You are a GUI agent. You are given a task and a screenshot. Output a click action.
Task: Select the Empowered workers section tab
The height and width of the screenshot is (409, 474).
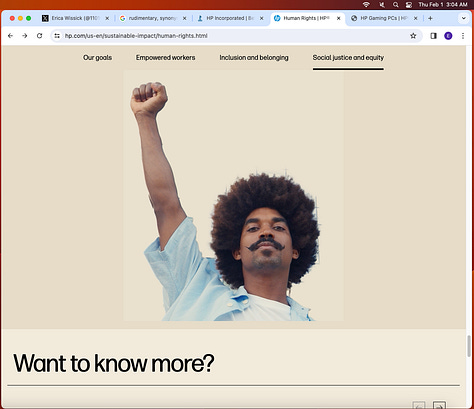point(165,58)
